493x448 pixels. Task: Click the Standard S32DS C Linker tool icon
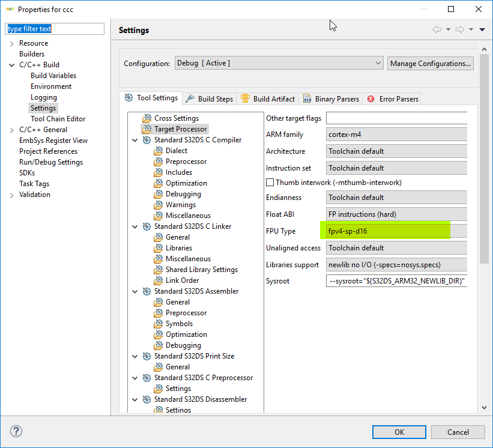[147, 226]
